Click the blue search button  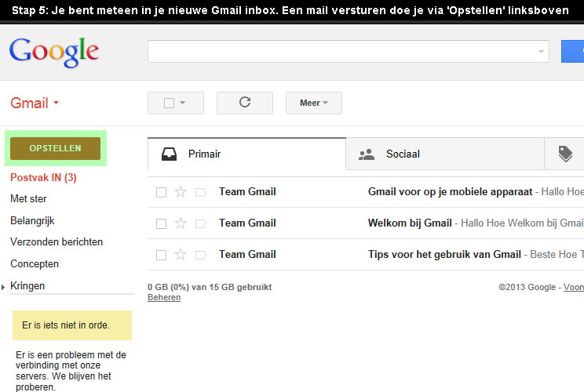click(x=572, y=52)
